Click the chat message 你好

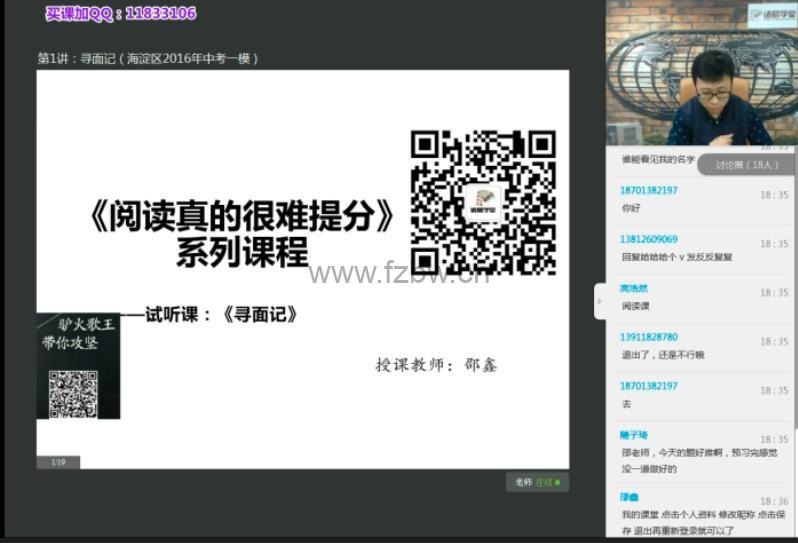click(x=631, y=208)
